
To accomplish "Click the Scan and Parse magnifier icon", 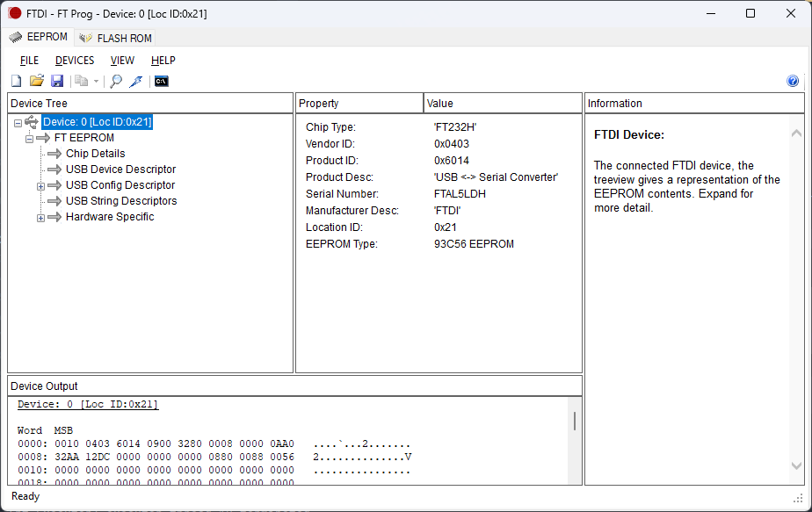I will tap(116, 82).
